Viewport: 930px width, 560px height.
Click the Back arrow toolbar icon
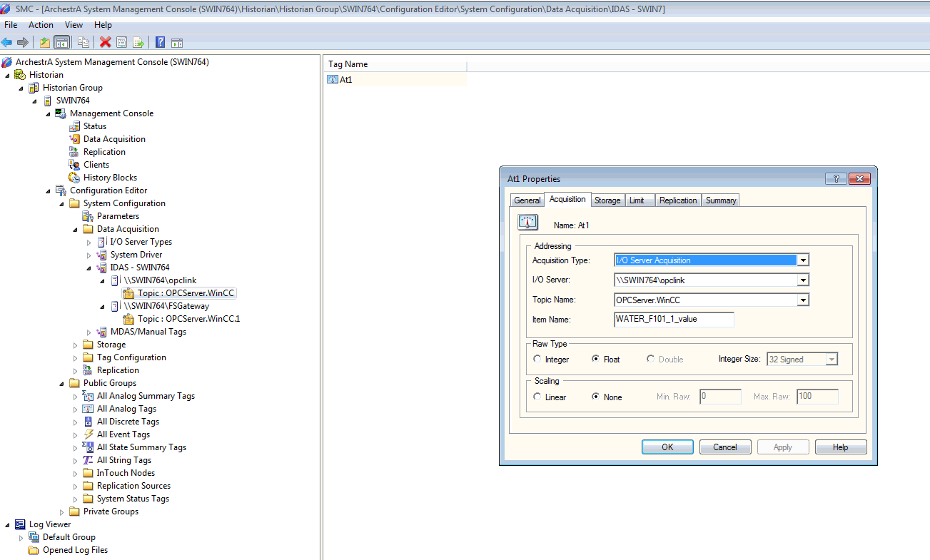coord(7,42)
